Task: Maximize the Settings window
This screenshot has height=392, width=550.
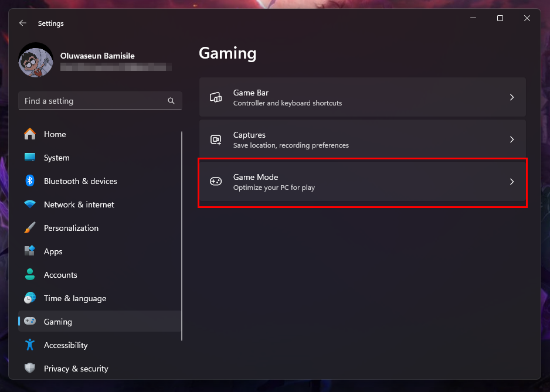Action: click(500, 18)
